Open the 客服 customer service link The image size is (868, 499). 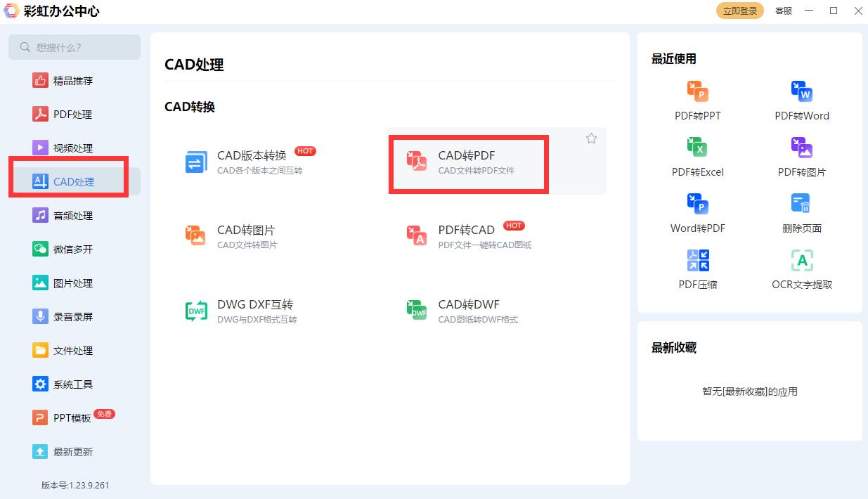tap(783, 11)
